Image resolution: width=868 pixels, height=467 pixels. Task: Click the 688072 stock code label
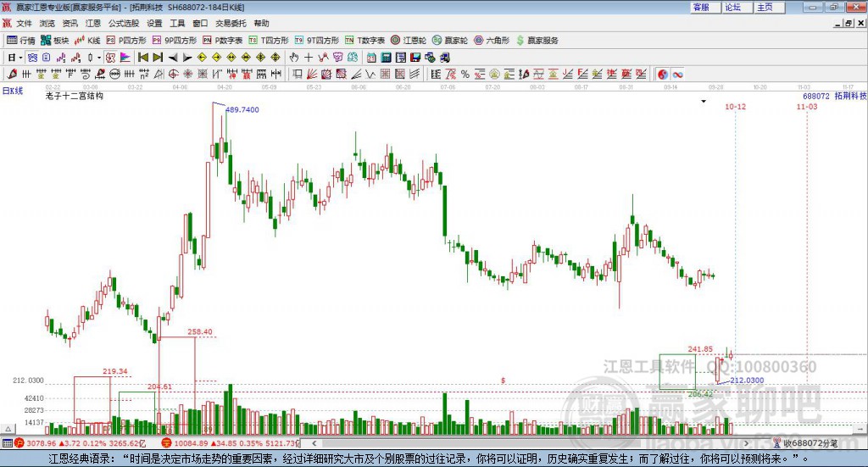coord(816,96)
